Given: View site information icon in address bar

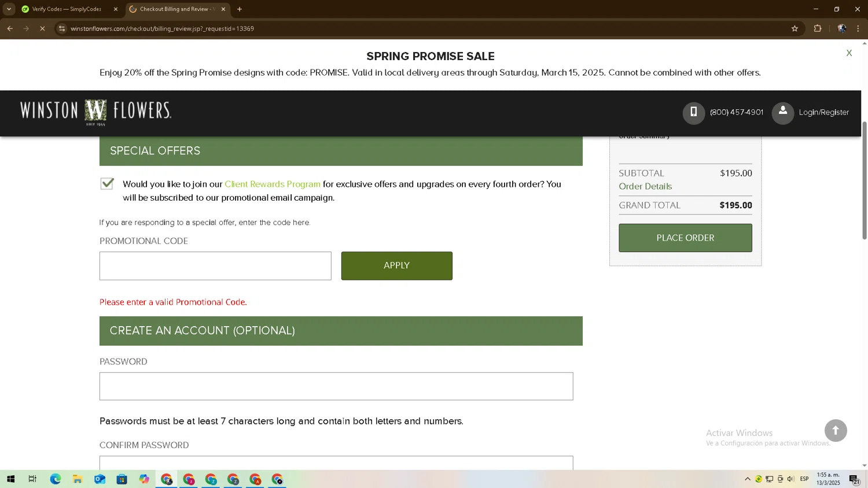Looking at the screenshot, I should pos(62,28).
